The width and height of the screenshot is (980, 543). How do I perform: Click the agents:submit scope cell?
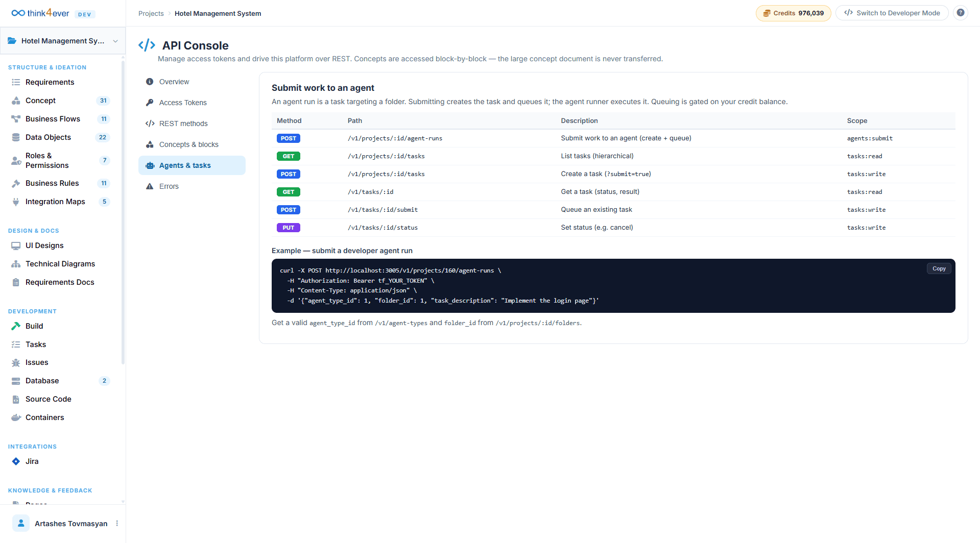pos(870,138)
